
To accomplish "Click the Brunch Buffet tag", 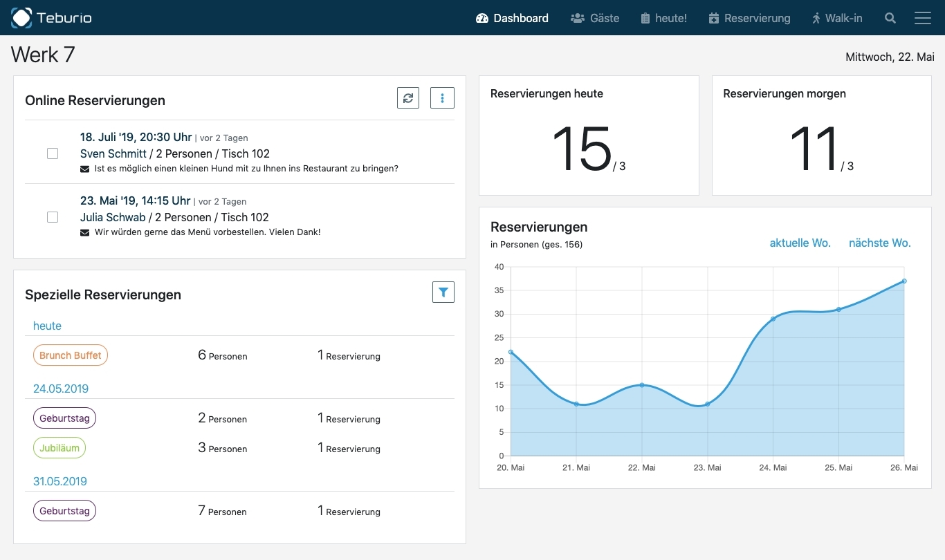I will pyautogui.click(x=71, y=355).
